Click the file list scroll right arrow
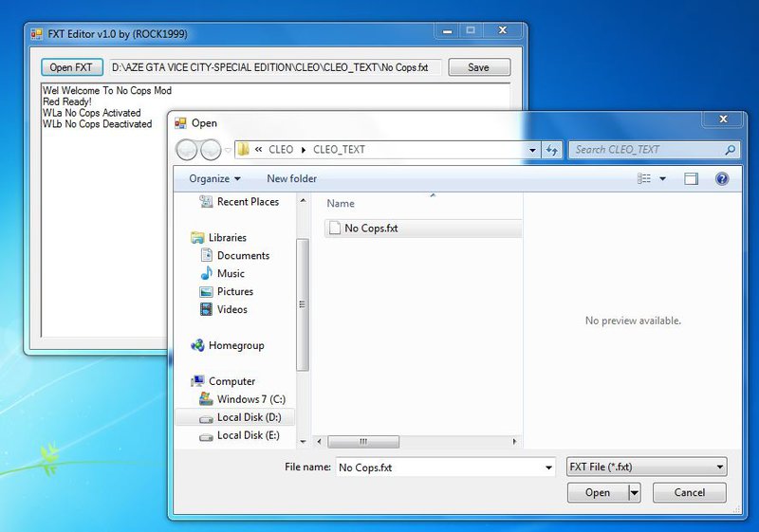The width and height of the screenshot is (759, 532). click(x=514, y=441)
